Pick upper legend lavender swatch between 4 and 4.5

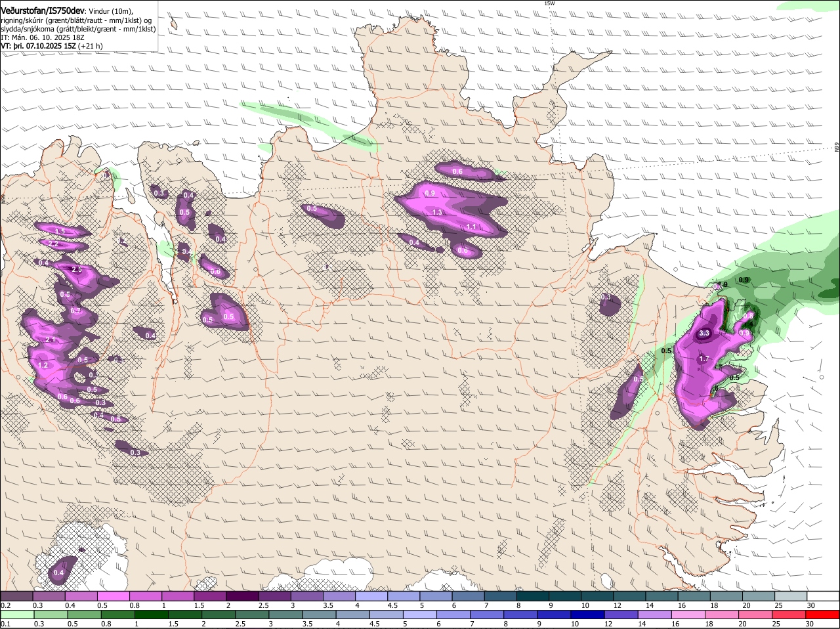371,596
